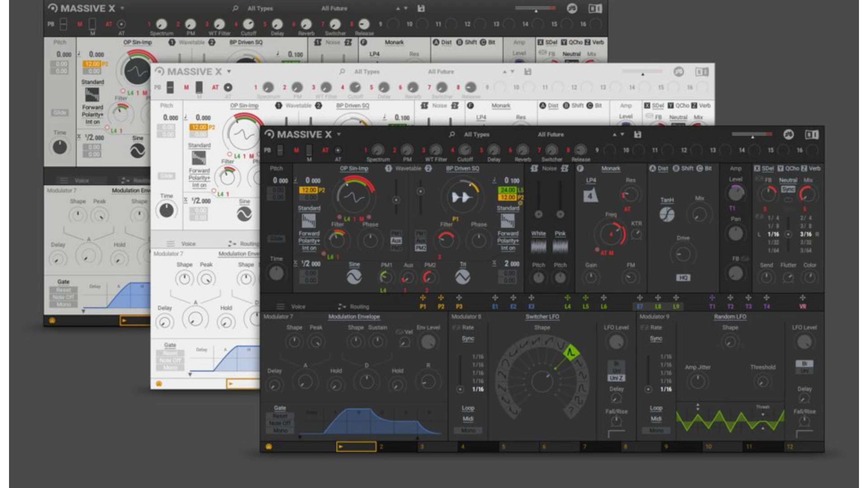Open All Future preset name menu front window
868x488 pixels.
point(551,134)
